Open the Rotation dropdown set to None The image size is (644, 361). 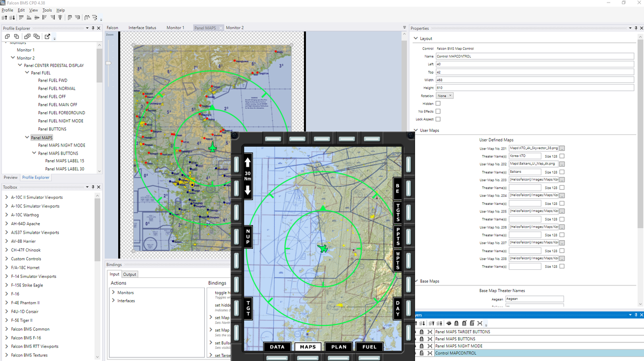pos(445,96)
